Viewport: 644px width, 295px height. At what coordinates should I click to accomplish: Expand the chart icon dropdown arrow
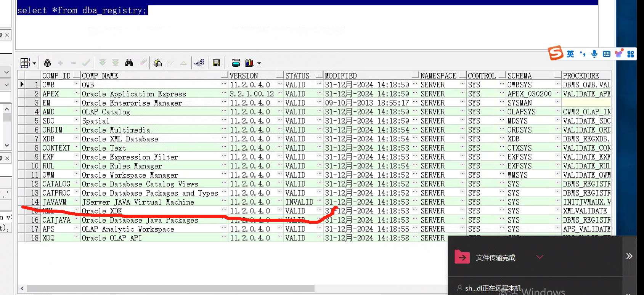[259, 63]
